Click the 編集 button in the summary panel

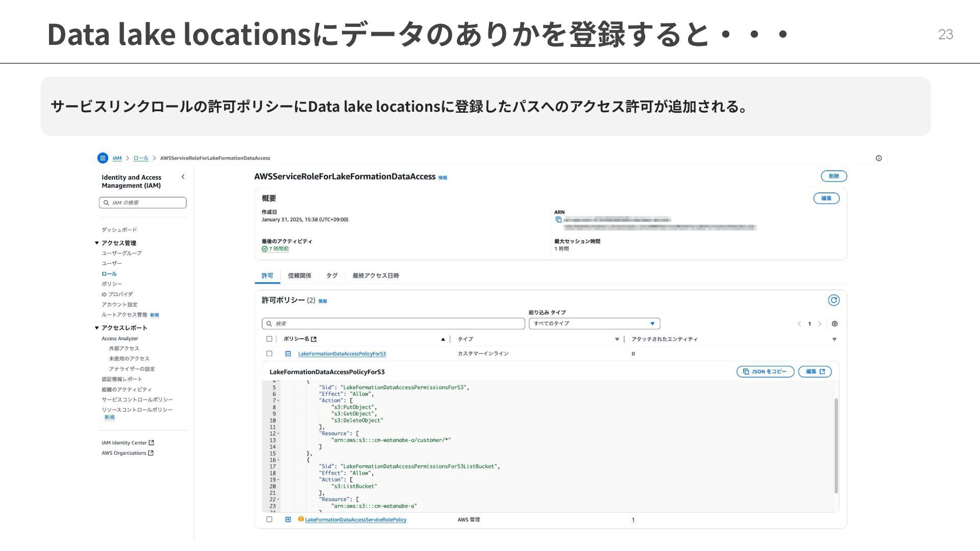pyautogui.click(x=826, y=198)
